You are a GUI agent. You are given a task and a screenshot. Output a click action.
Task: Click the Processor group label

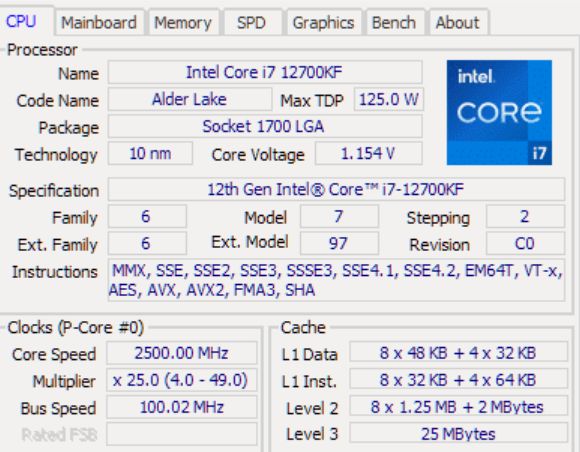pos(42,50)
